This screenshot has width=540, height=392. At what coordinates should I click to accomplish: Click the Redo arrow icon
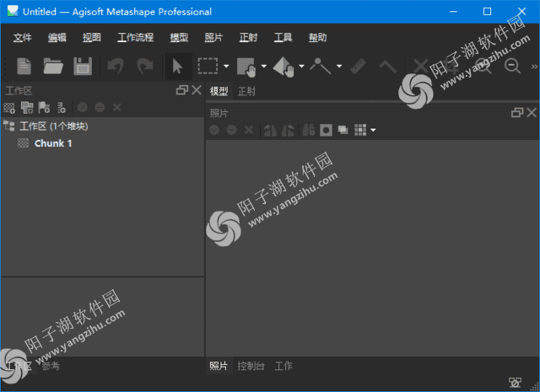coord(145,66)
